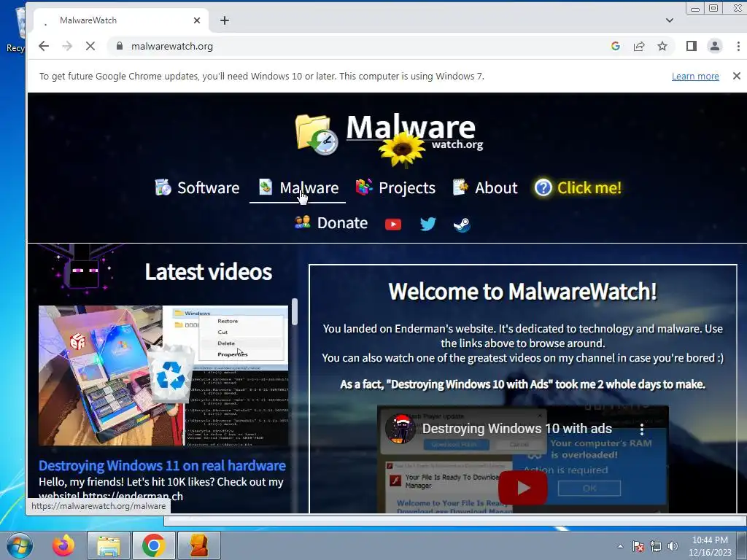Screen dimensions: 747x560
Task: Open the network tray icon
Action: [656, 546]
